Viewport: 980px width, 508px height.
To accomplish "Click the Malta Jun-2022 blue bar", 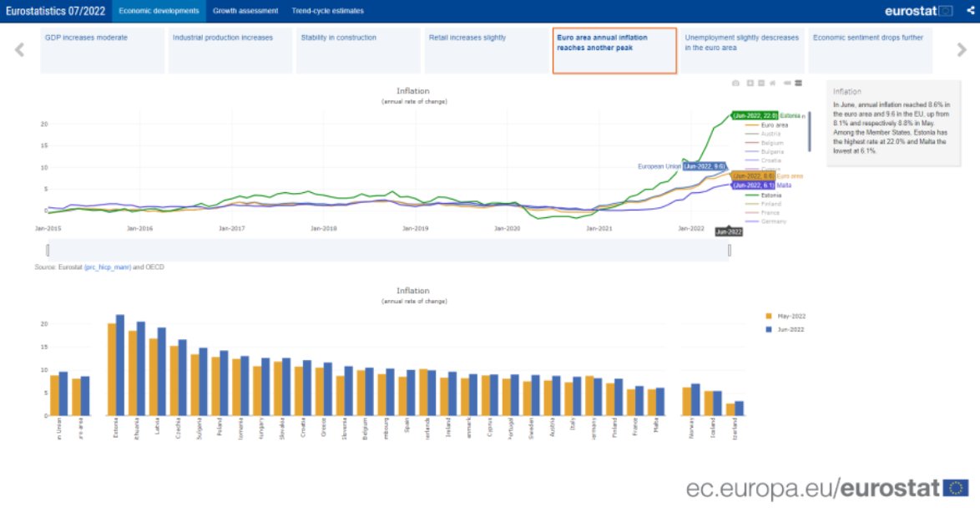I will coord(660,402).
